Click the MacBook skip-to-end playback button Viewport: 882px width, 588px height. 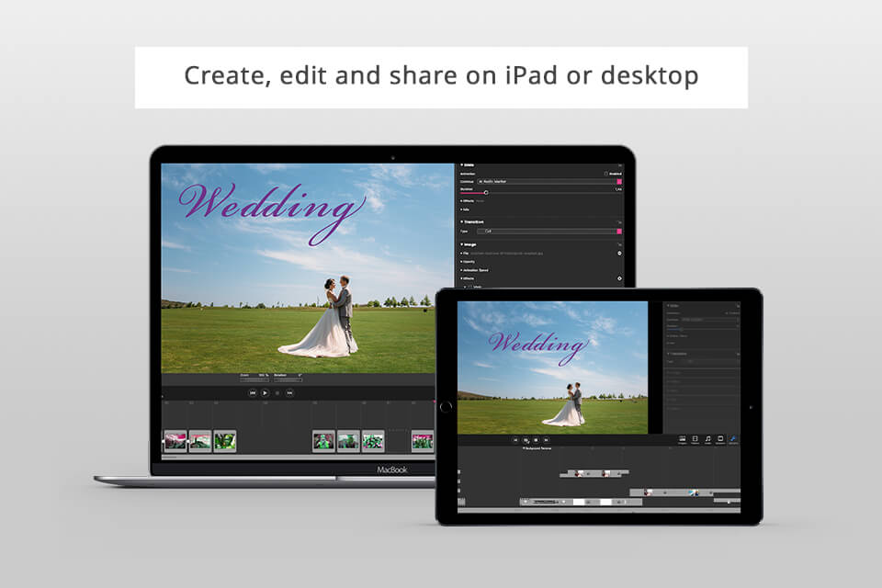pos(289,392)
